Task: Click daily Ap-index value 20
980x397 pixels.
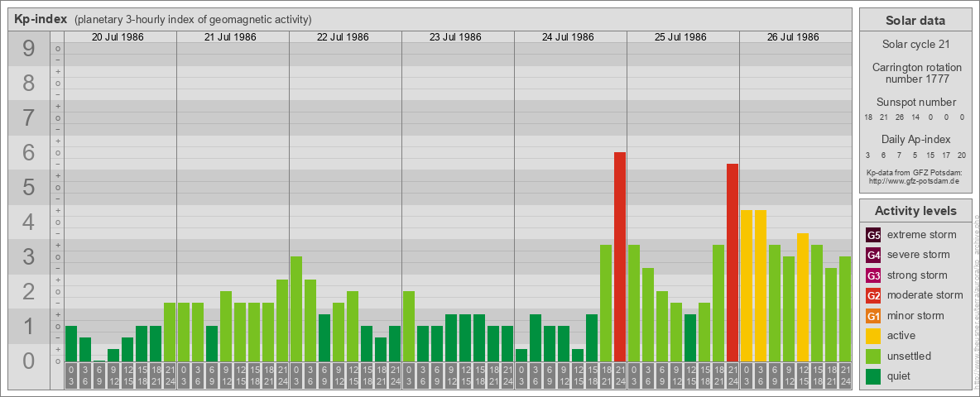Action: point(961,155)
